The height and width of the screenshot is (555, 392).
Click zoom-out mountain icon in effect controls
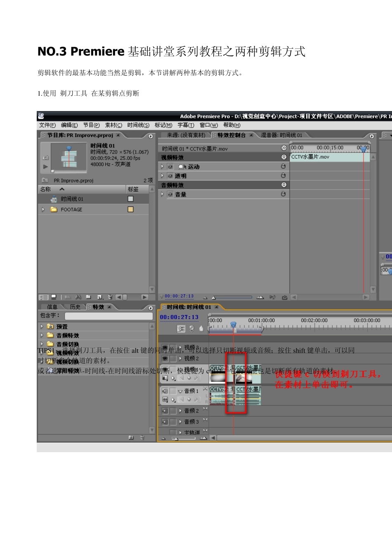coord(205,297)
